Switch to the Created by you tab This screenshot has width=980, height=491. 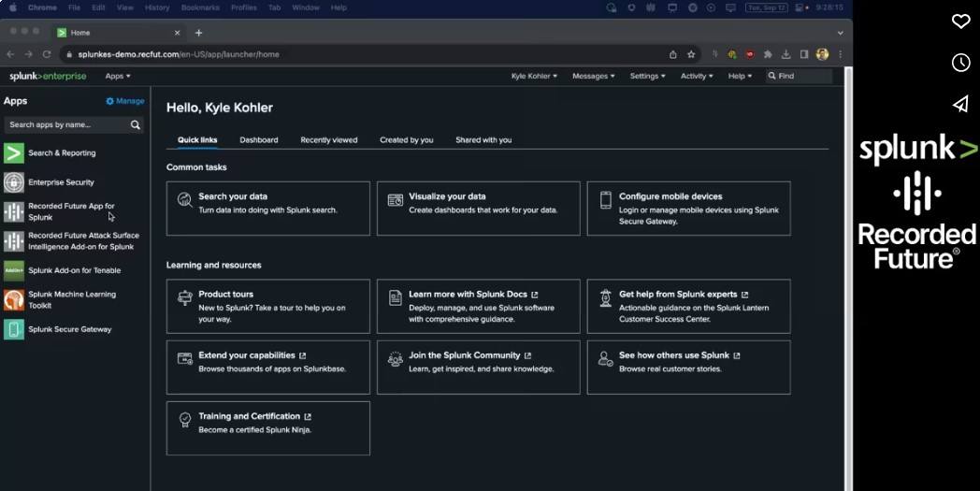(406, 140)
